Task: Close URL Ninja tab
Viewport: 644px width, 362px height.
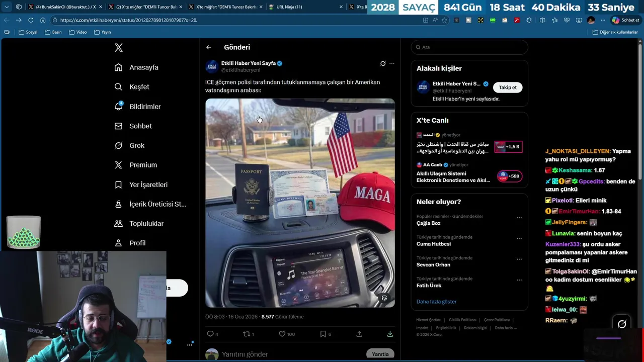Action: tap(341, 7)
